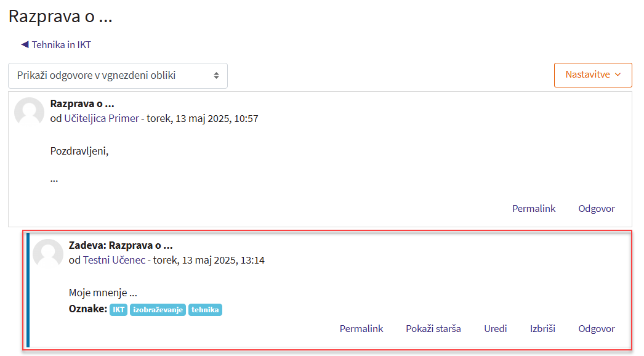Image resolution: width=644 pixels, height=356 pixels.
Task: Select the tehnika tag
Action: (205, 310)
